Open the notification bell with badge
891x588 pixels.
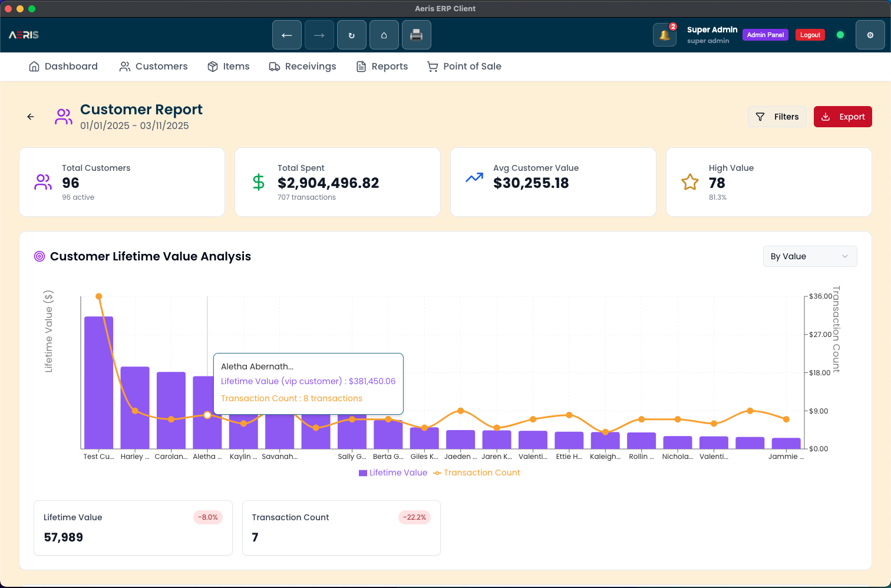(x=665, y=35)
